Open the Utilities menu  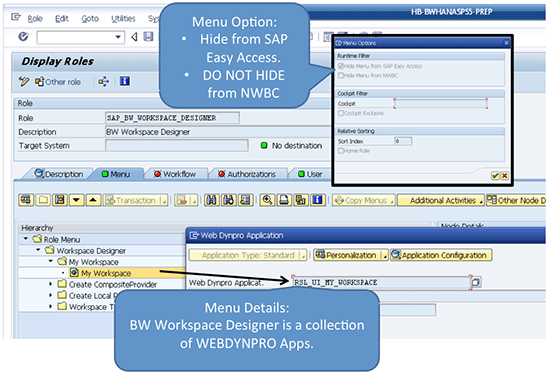click(123, 19)
